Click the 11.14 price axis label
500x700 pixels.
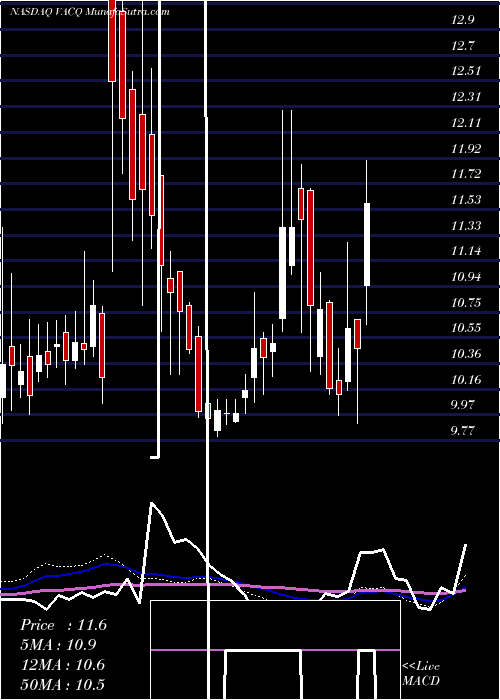pos(466,251)
